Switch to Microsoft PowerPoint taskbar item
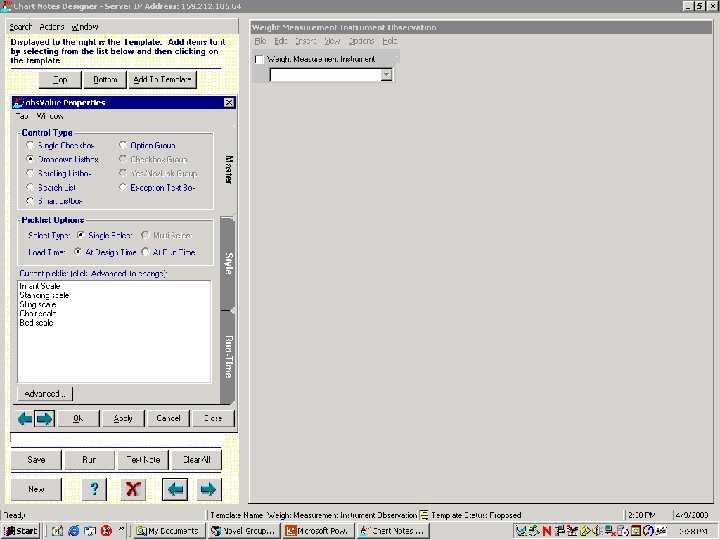Viewport: 720px width, 540px height. tap(318, 531)
